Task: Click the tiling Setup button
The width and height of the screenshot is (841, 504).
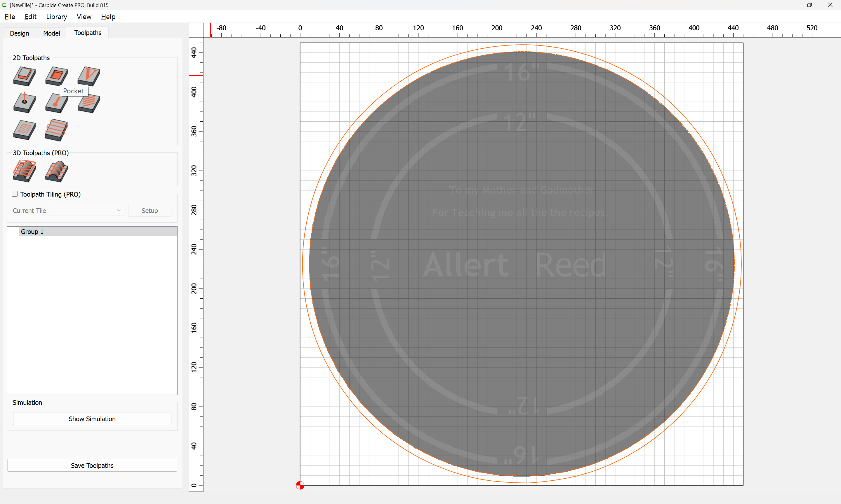Action: click(150, 210)
